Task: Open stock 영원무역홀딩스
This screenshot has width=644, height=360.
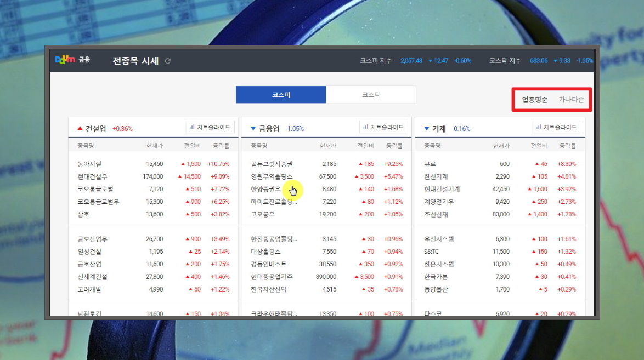Action: (272, 176)
